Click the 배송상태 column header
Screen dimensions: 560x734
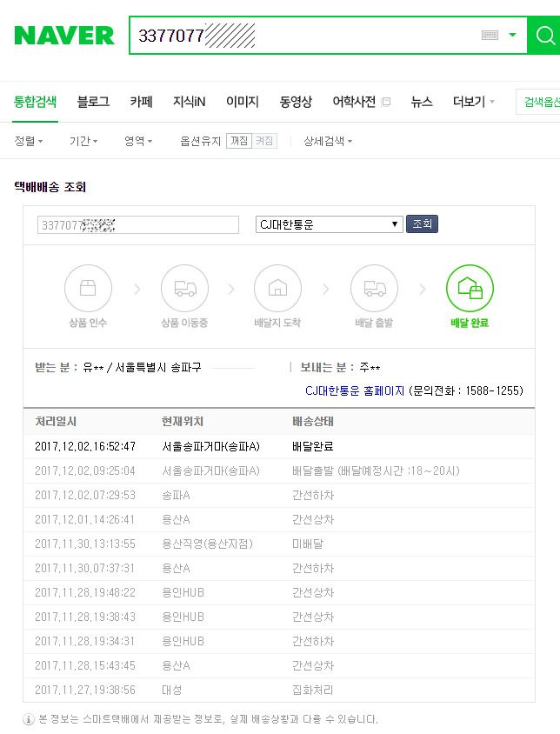pos(313,421)
